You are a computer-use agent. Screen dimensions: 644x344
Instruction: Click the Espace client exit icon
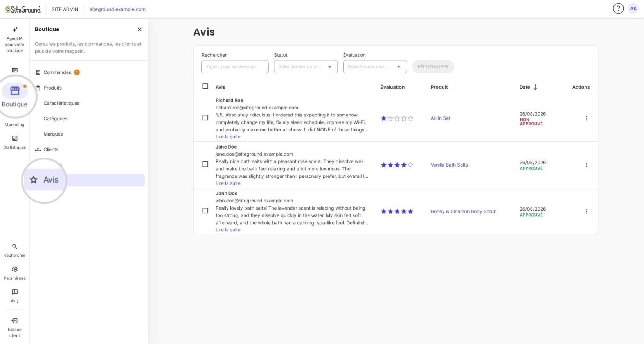click(x=14, y=321)
